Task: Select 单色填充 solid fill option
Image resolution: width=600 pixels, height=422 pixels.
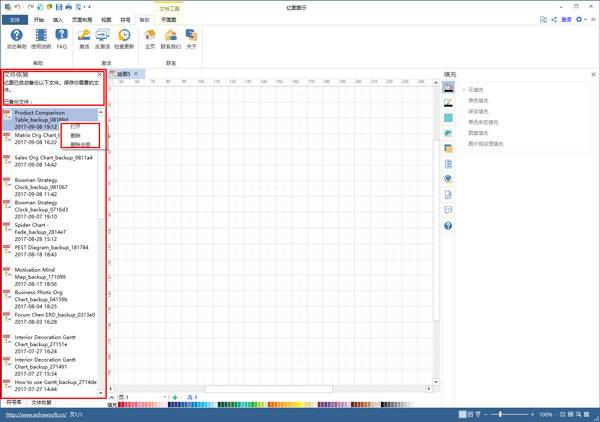Action: click(478, 101)
